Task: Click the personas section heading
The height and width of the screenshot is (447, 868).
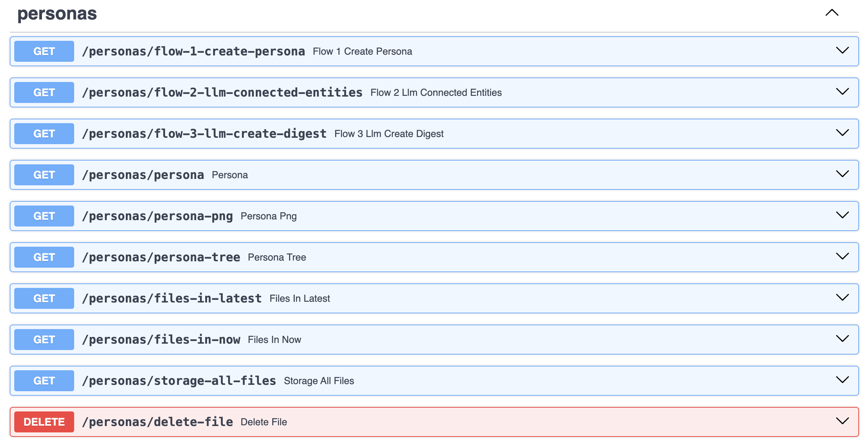Action: pos(57,14)
